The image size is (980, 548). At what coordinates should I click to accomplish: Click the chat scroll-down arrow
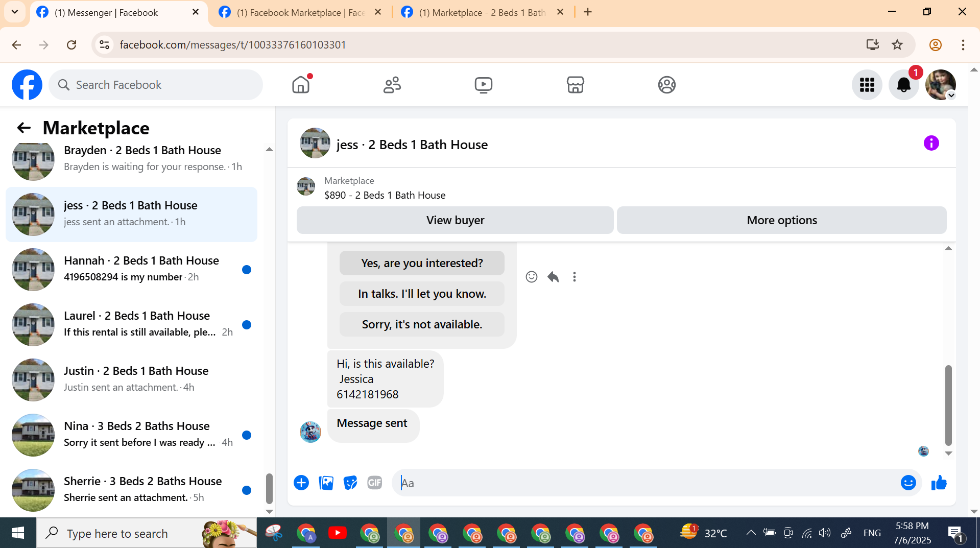[x=948, y=454]
